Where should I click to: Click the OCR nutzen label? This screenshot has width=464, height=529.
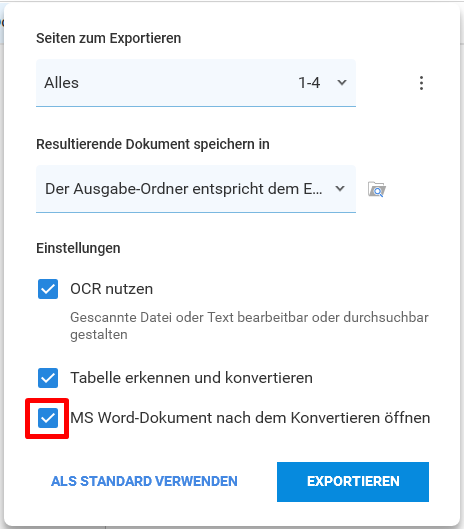(111, 289)
